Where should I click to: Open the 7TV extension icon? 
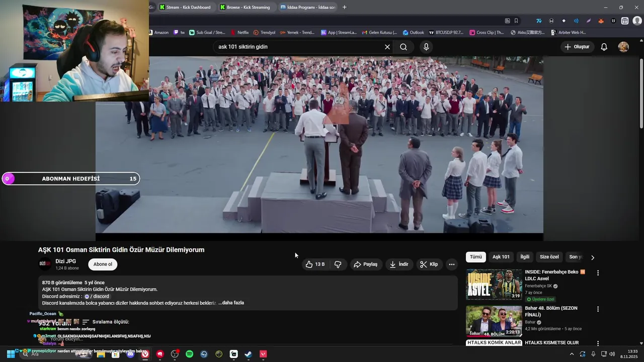[539, 21]
